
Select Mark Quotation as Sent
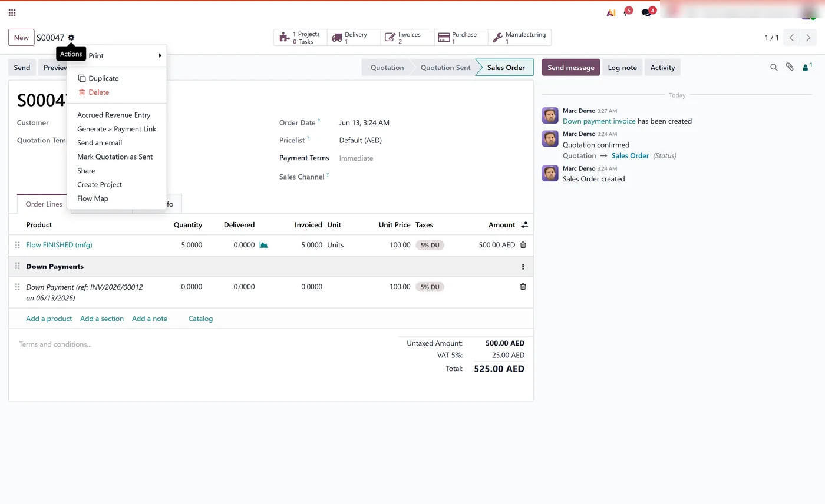coord(117,157)
